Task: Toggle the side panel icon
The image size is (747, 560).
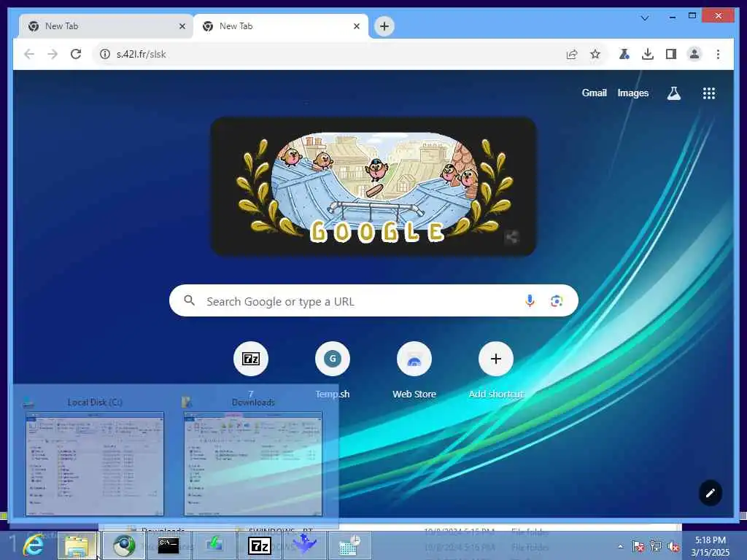Action: click(x=671, y=54)
